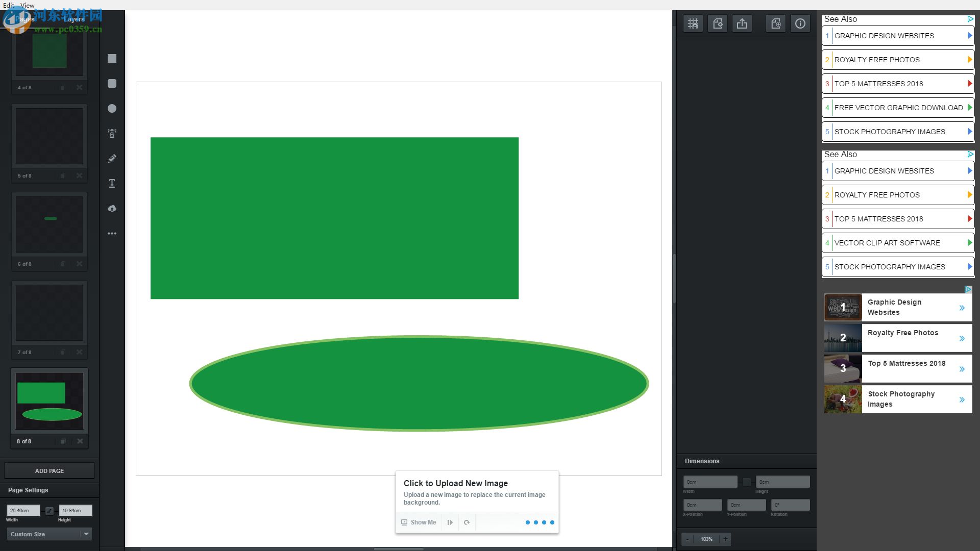The image size is (980, 551).
Task: Select the Rectangle shape tool
Action: click(112, 59)
